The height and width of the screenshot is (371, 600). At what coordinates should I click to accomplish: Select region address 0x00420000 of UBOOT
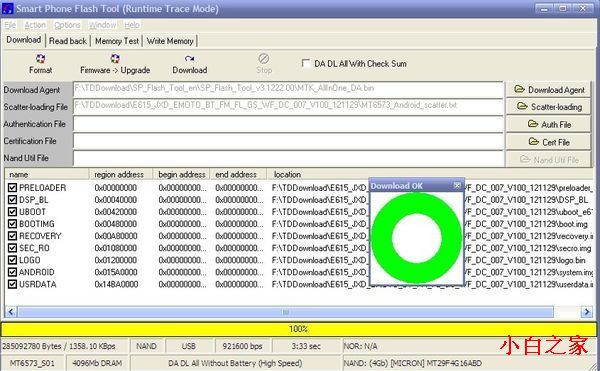[x=116, y=212]
